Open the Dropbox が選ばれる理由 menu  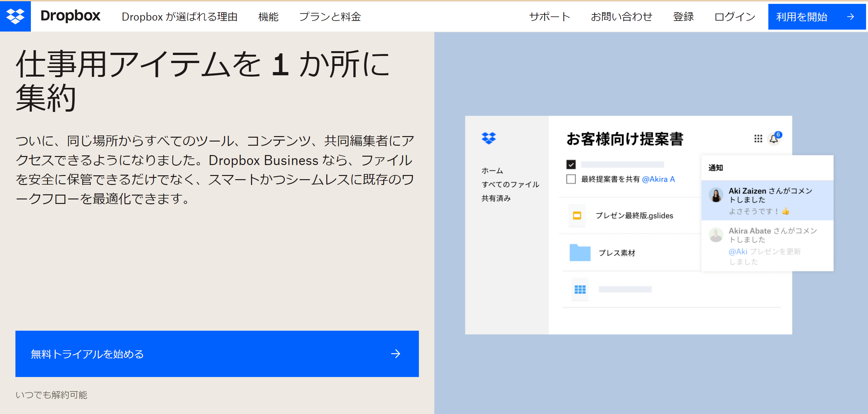(x=180, y=16)
